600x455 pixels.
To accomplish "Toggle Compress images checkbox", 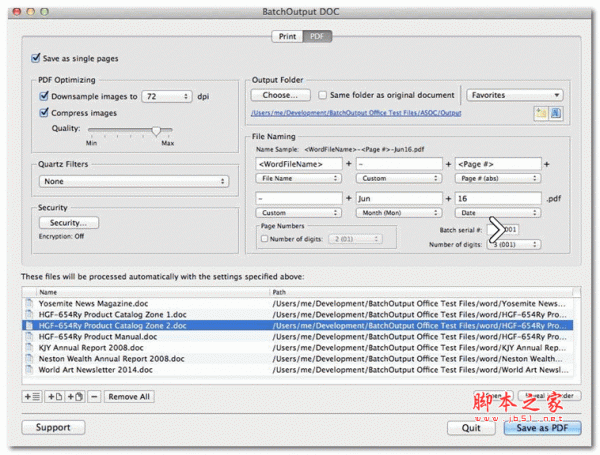I will coord(44,113).
